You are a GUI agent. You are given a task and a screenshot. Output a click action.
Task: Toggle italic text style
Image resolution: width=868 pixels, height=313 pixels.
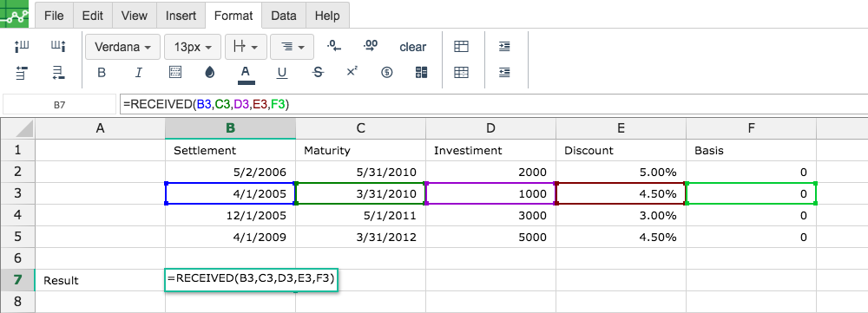138,73
